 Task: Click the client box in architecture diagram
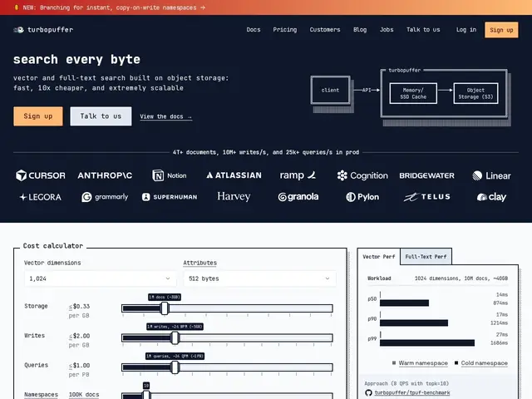point(331,91)
